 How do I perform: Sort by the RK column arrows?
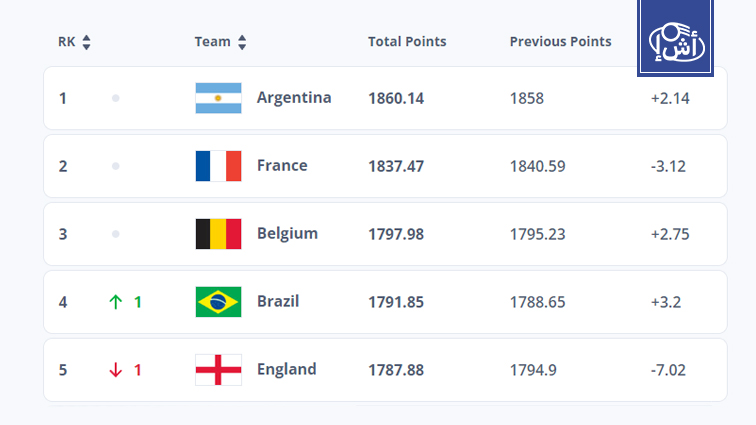(x=86, y=42)
